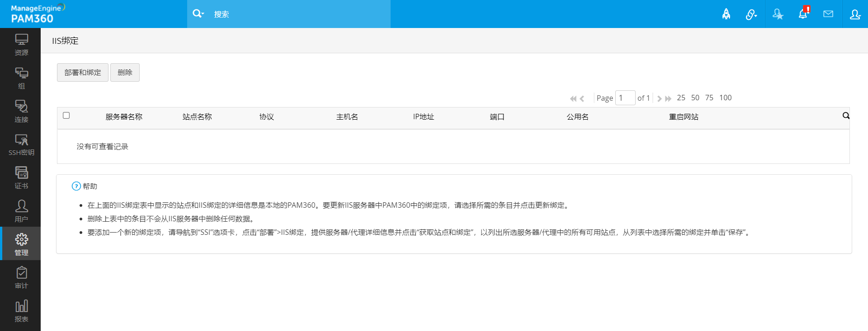The height and width of the screenshot is (331, 868).
Task: Click the rocket icon in header
Action: pyautogui.click(x=726, y=14)
